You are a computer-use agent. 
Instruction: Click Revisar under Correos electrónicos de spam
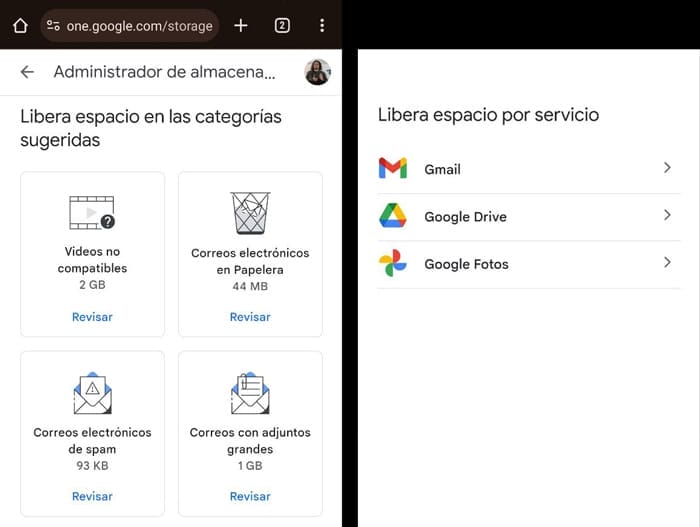click(x=92, y=496)
